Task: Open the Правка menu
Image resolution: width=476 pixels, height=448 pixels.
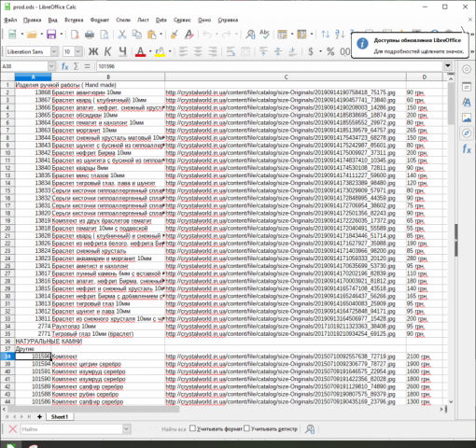Action: [x=32, y=20]
